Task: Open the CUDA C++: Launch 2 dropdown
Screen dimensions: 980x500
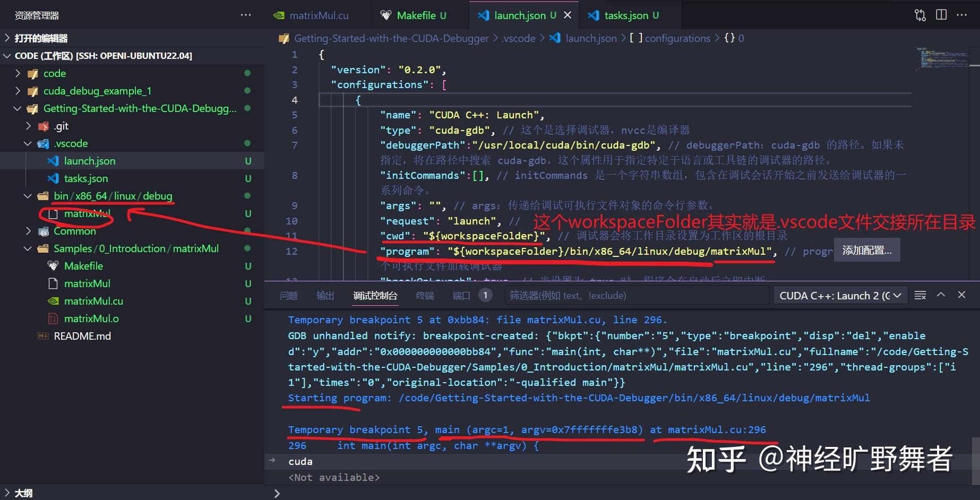Action: click(840, 295)
